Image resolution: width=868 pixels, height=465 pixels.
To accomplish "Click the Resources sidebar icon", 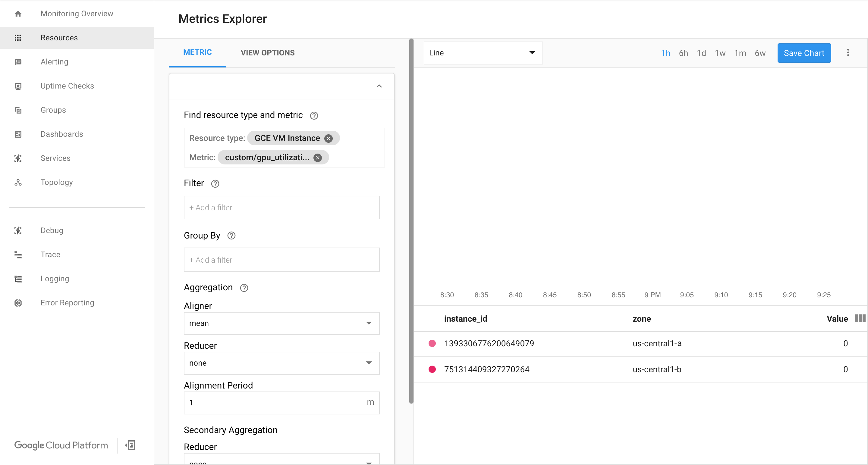I will click(17, 37).
